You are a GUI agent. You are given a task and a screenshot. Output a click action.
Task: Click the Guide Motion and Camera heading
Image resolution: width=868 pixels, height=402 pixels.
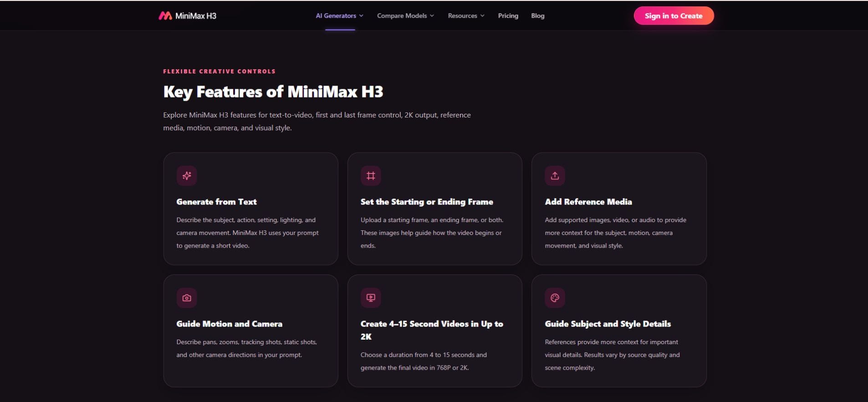[229, 324]
